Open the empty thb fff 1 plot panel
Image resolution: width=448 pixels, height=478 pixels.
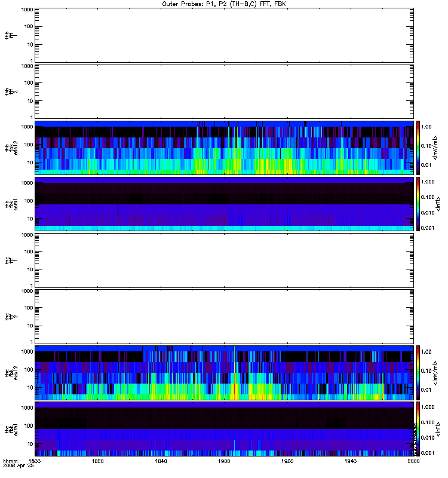(x=224, y=35)
